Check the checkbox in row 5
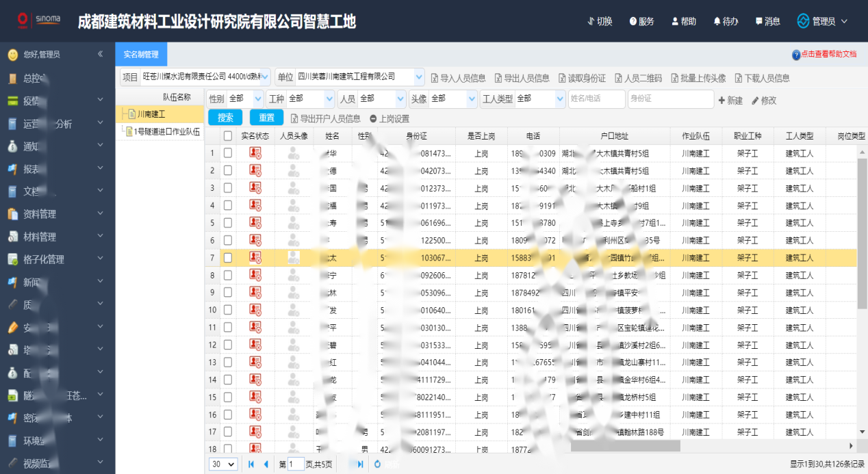The height and width of the screenshot is (474, 868). pyautogui.click(x=228, y=223)
